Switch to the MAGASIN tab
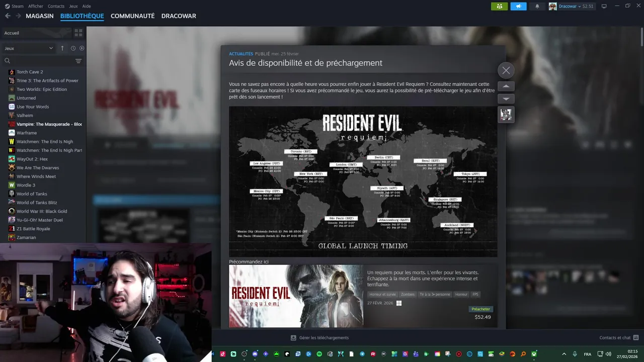644x362 pixels. point(40,16)
